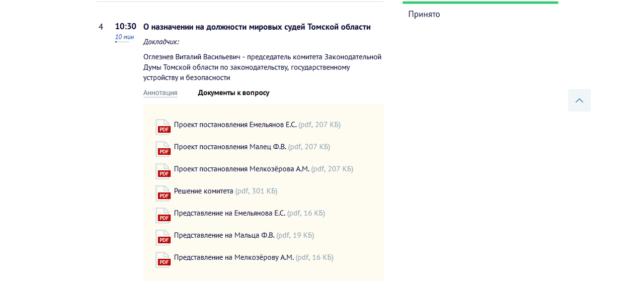Image resolution: width=644 pixels, height=296 pixels.
Task: Click the 10 мин duration label
Action: coord(124,37)
